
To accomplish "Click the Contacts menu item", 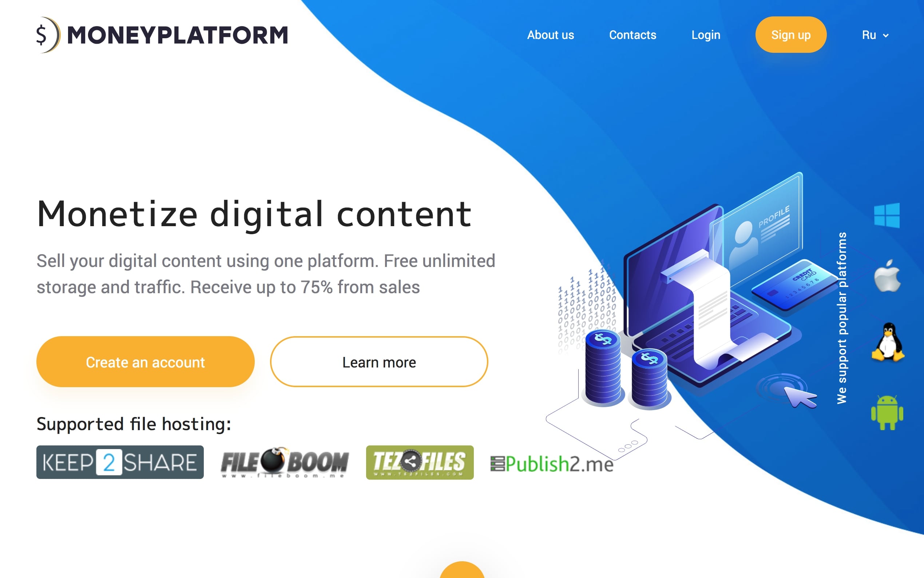I will pyautogui.click(x=632, y=35).
